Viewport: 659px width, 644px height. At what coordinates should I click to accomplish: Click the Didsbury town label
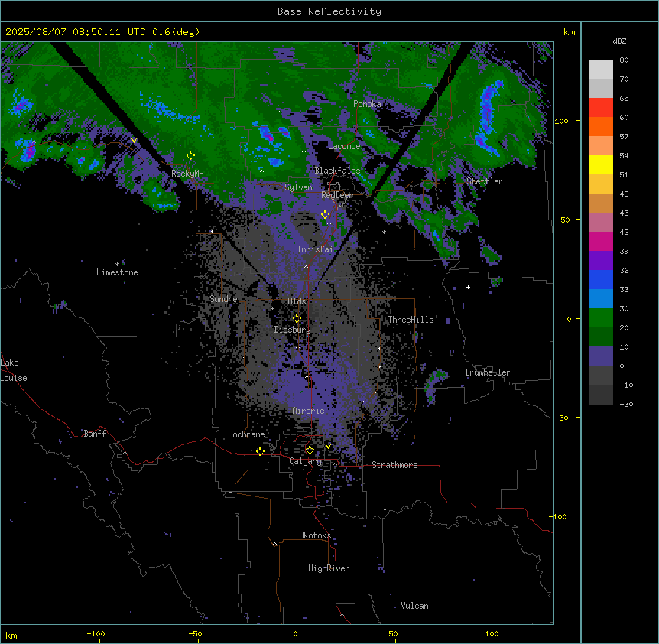pos(293,330)
